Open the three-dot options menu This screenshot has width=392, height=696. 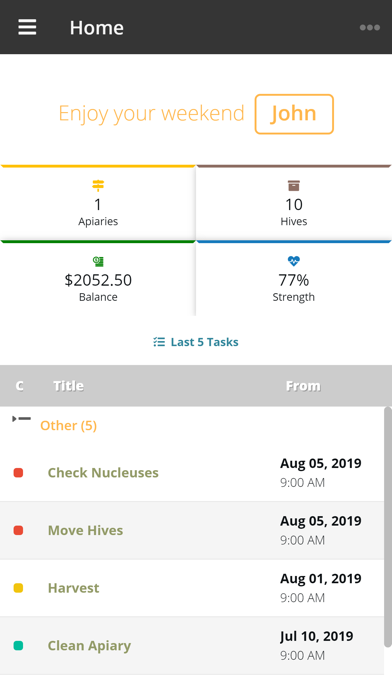click(x=369, y=28)
